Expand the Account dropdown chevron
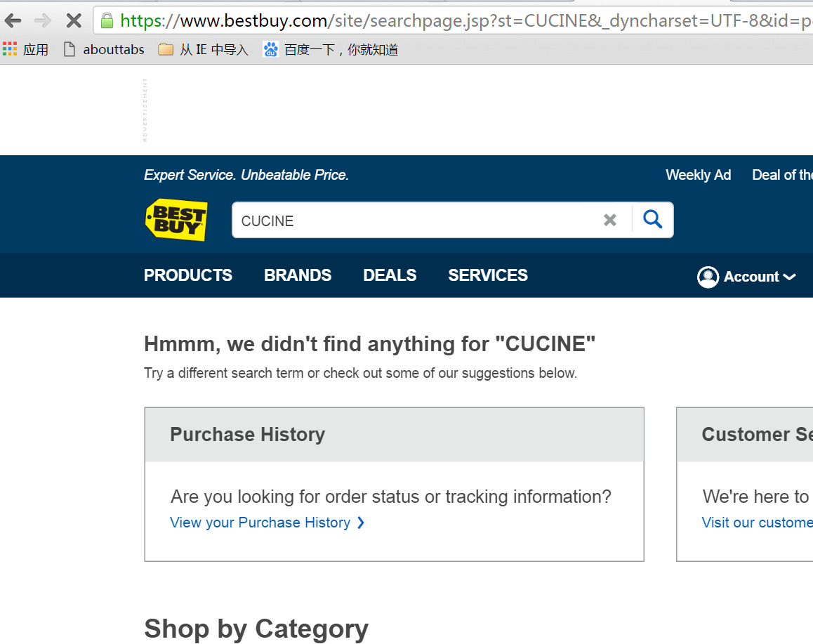This screenshot has width=813, height=644. (790, 277)
